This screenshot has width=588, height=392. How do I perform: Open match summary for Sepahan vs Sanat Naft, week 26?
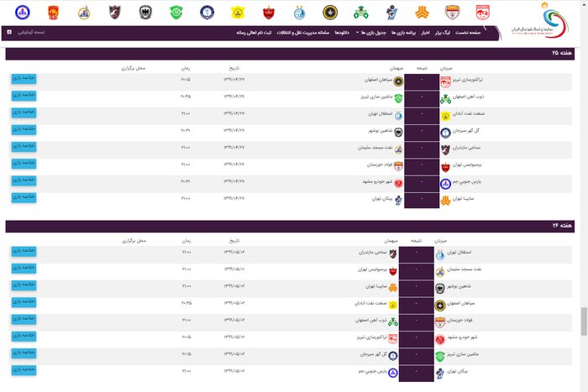pos(24,302)
